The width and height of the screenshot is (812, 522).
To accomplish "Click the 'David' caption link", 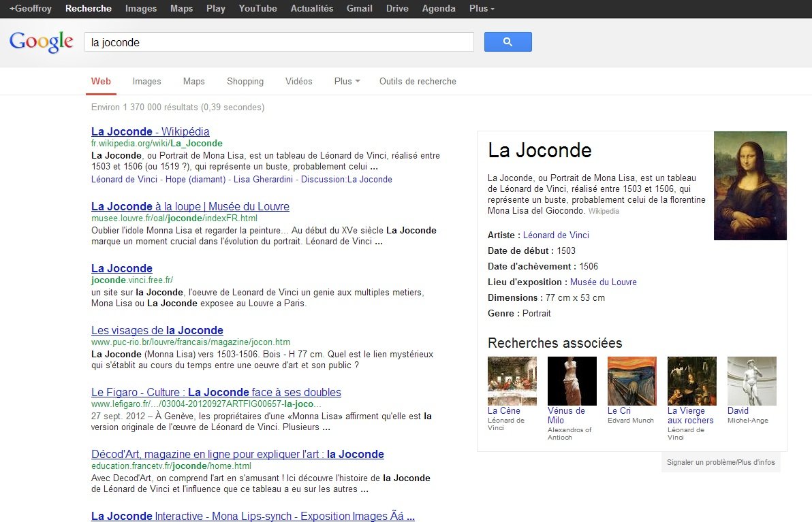I will [738, 411].
